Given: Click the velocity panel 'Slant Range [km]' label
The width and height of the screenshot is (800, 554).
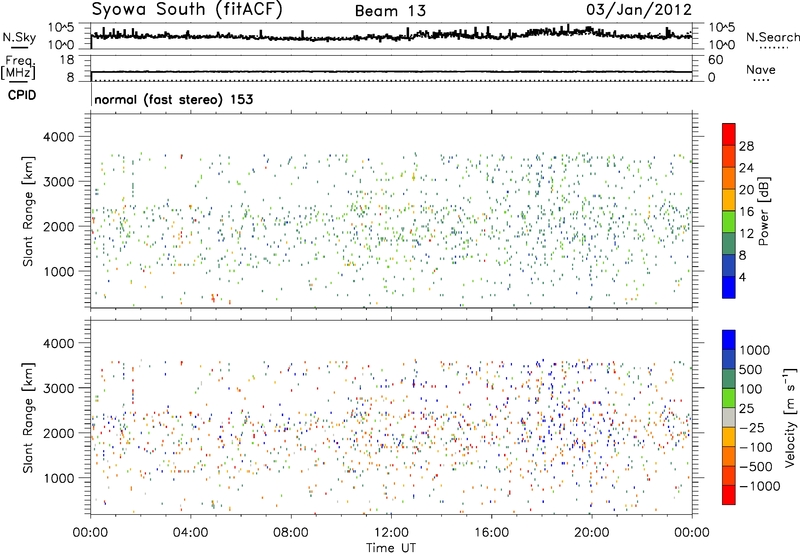Looking at the screenshot, I should click(28, 417).
